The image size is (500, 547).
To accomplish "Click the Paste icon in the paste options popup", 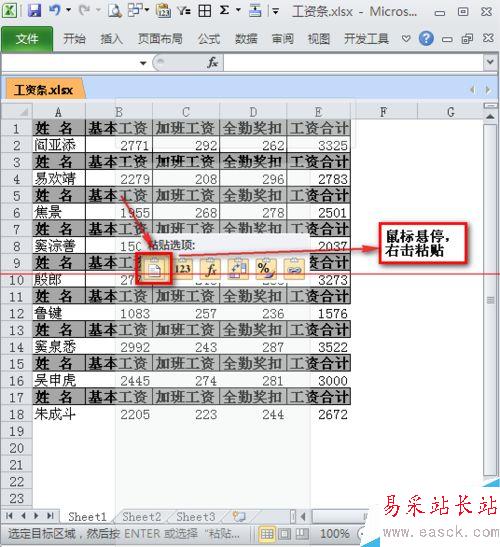I will [x=154, y=269].
